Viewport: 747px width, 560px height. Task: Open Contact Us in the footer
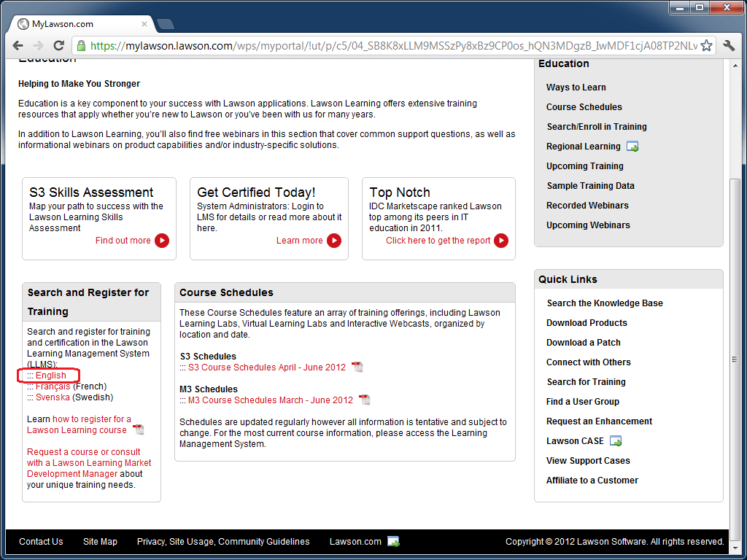[41, 542]
